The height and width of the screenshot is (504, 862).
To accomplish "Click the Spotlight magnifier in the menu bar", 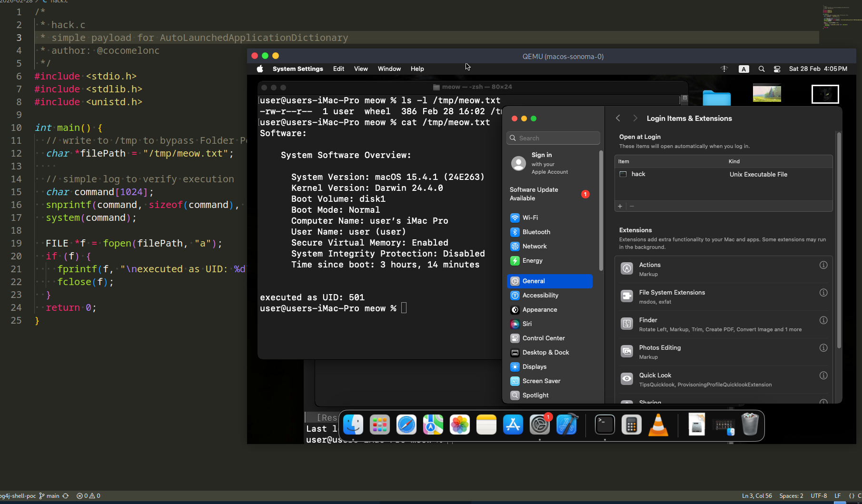I will tap(762, 69).
